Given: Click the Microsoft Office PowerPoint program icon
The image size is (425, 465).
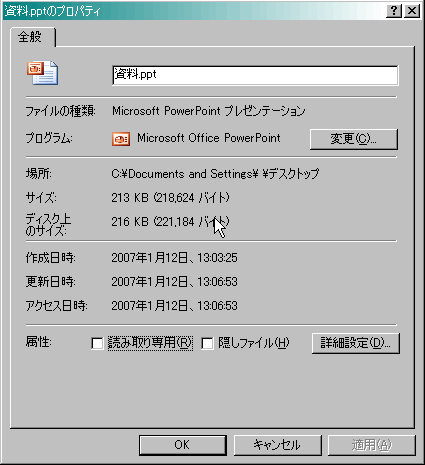Looking at the screenshot, I should pyautogui.click(x=121, y=139).
